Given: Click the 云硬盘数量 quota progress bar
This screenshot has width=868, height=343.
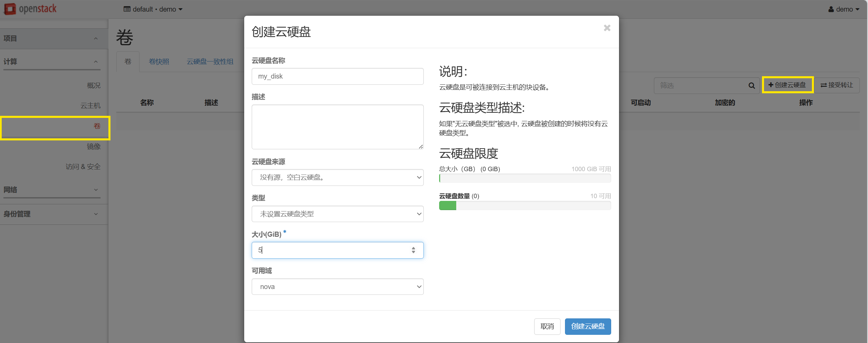Looking at the screenshot, I should pyautogui.click(x=525, y=205).
